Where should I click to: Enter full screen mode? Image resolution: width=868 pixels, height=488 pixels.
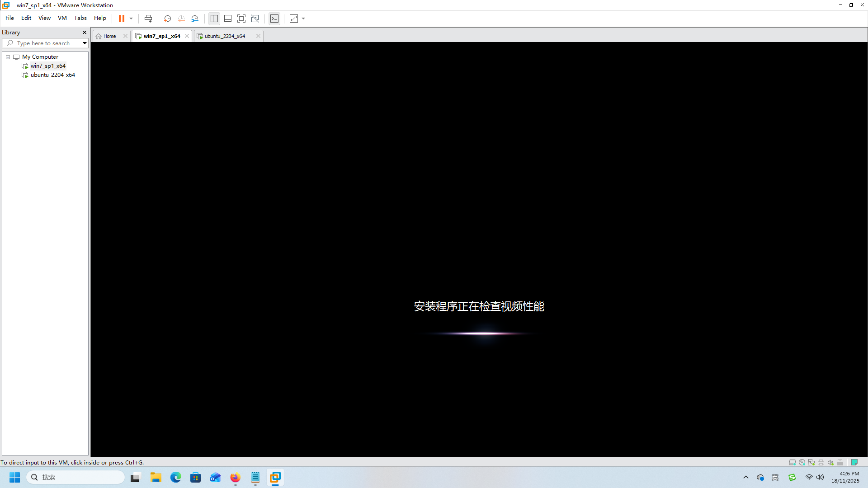(241, 19)
